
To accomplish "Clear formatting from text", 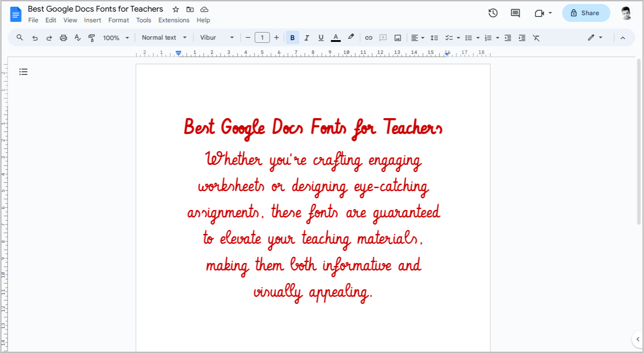I will tap(536, 37).
